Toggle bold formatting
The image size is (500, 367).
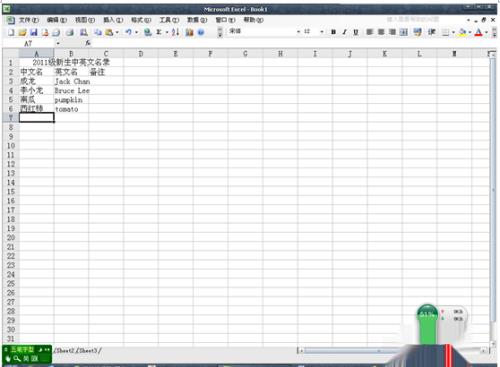pos(333,32)
